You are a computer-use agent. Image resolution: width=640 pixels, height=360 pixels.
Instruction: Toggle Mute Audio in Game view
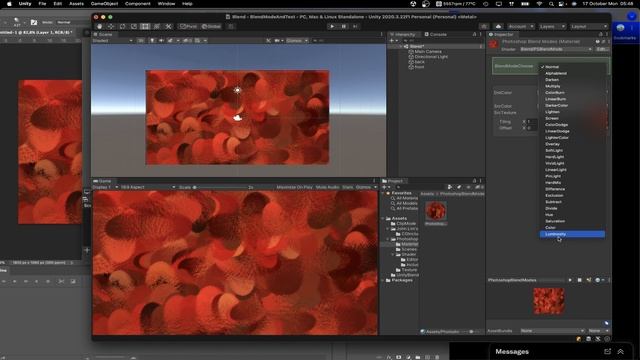coord(328,187)
